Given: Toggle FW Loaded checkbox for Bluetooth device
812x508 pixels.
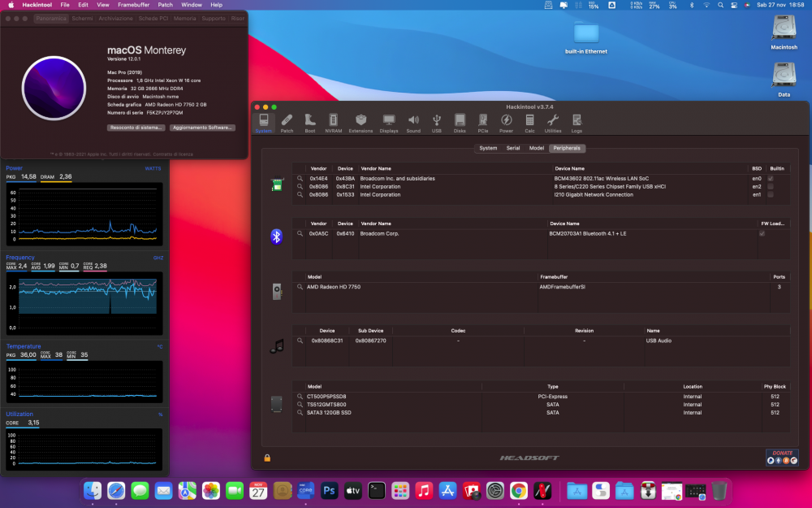Looking at the screenshot, I should pyautogui.click(x=762, y=234).
